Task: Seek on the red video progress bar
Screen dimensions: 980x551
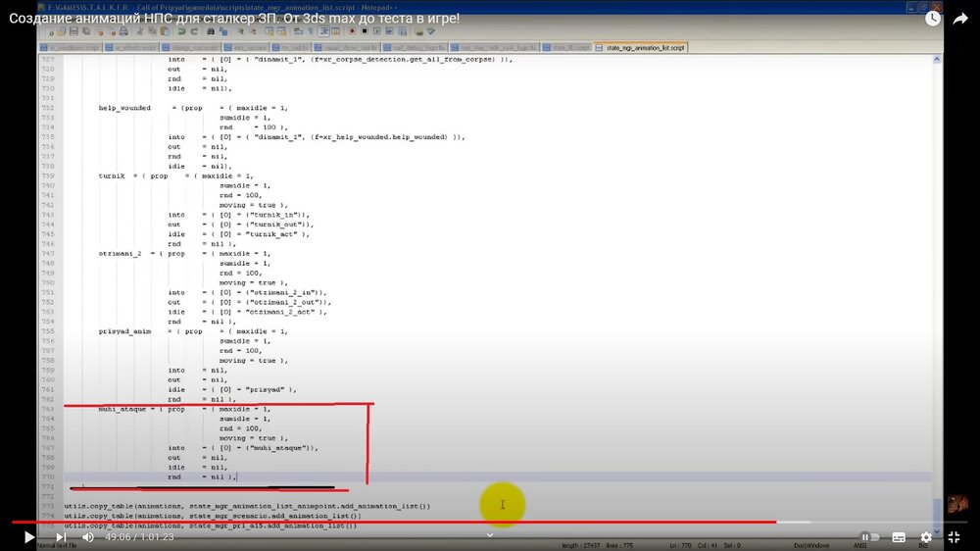Action: pos(392,523)
